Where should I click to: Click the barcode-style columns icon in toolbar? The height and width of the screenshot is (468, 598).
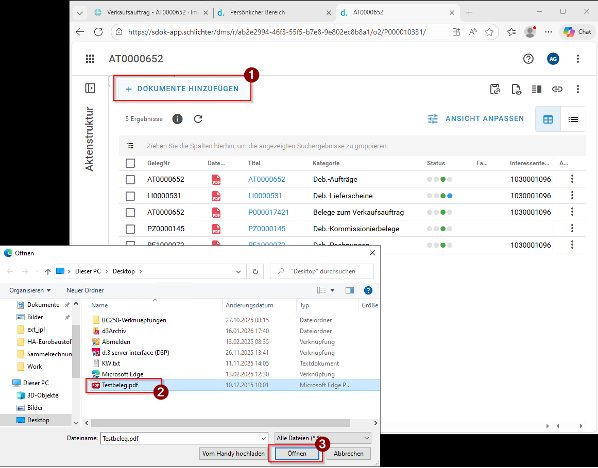tap(537, 89)
